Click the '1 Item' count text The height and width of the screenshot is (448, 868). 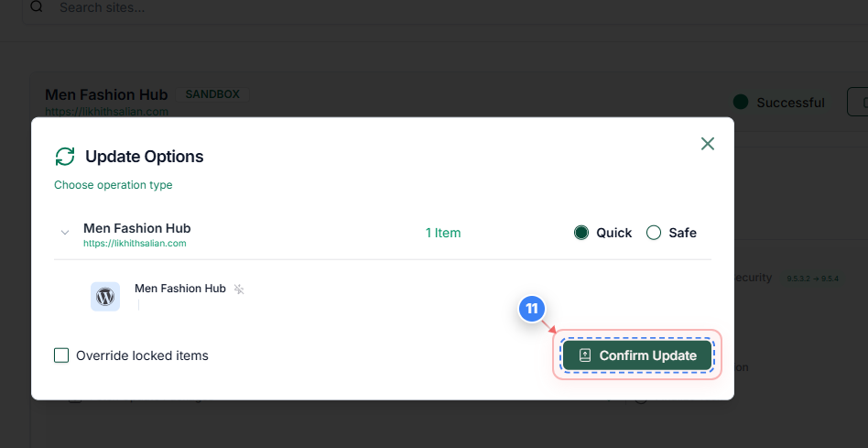coord(443,233)
